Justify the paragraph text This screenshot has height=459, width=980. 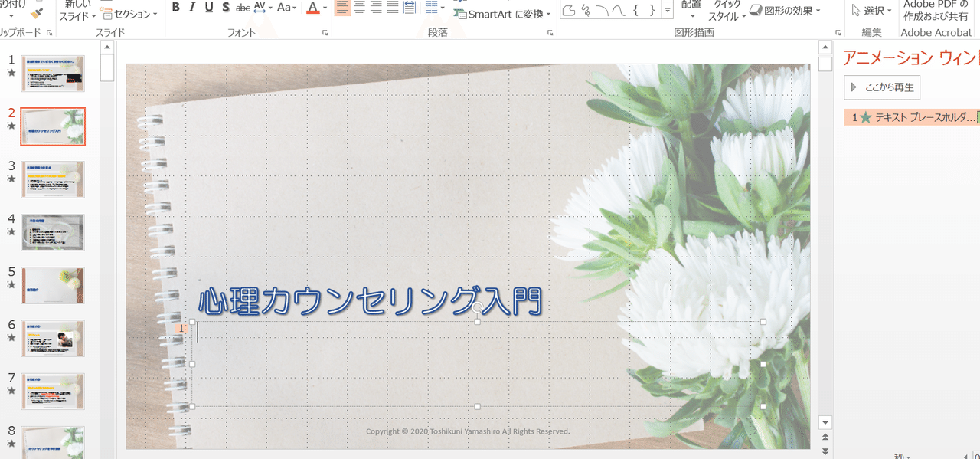coord(393,8)
